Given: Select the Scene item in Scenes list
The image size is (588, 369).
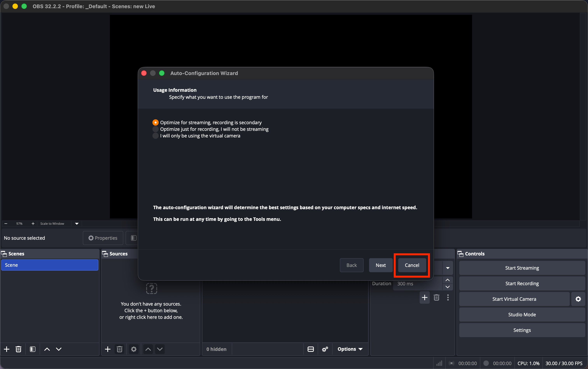Looking at the screenshot, I should tap(50, 265).
